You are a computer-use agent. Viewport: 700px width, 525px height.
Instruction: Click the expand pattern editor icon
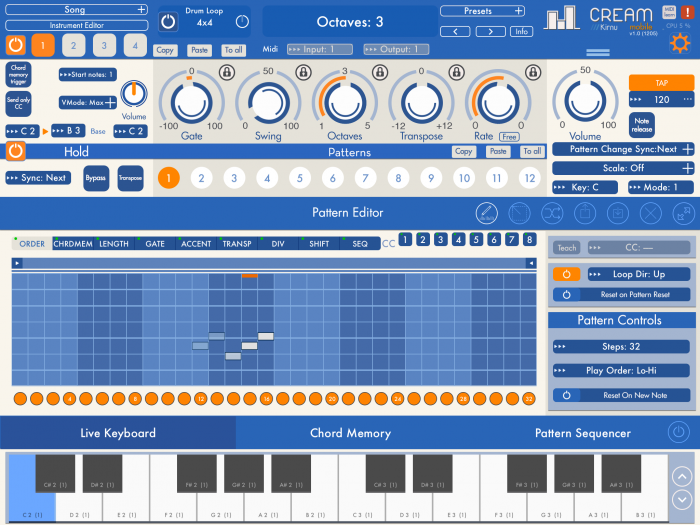683,213
